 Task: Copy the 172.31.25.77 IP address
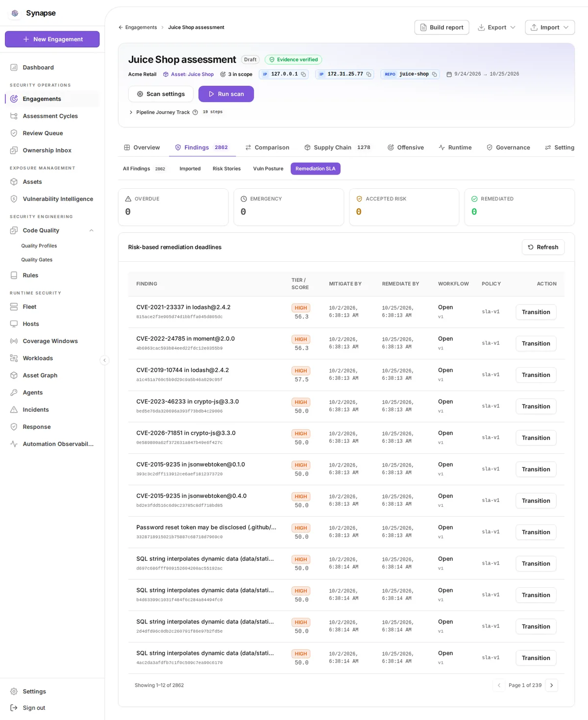point(369,74)
